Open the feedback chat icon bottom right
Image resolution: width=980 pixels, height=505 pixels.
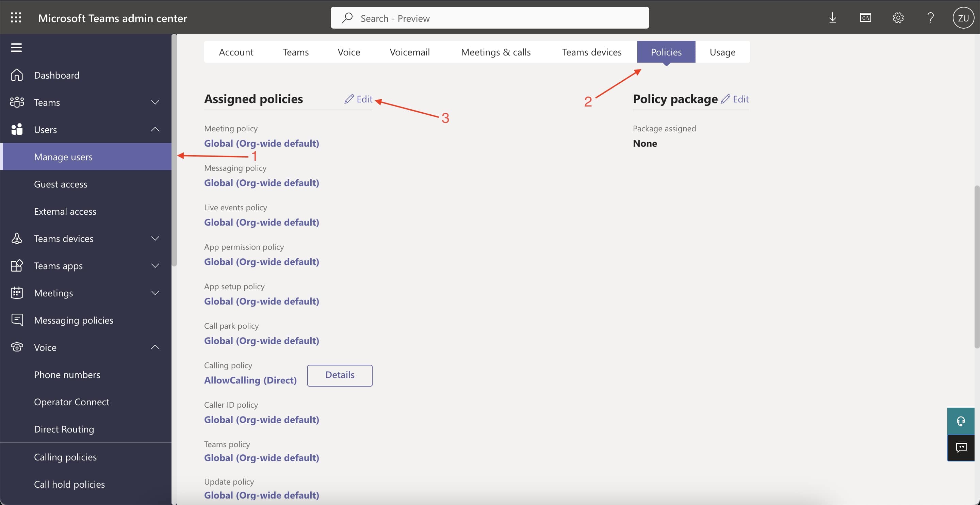tap(961, 448)
